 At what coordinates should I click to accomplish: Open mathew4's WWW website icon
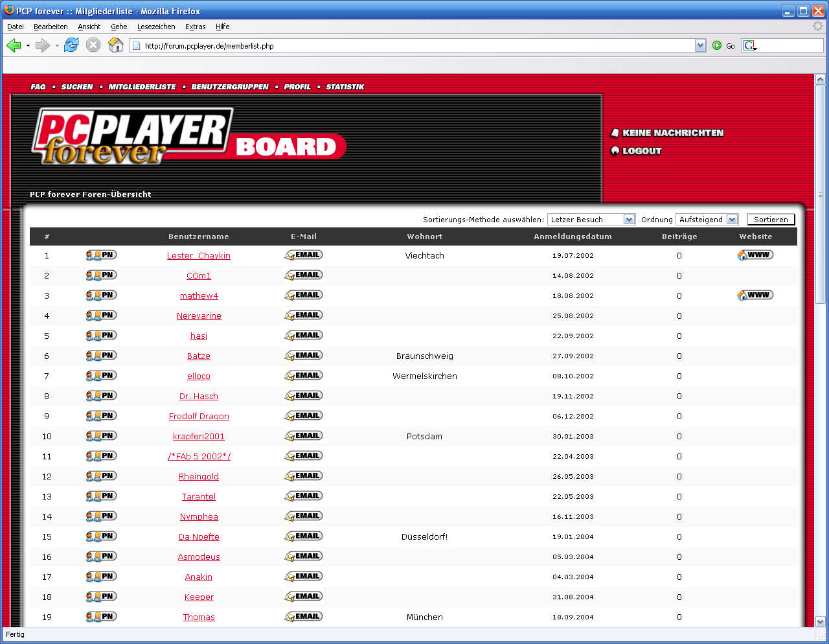pyautogui.click(x=755, y=295)
